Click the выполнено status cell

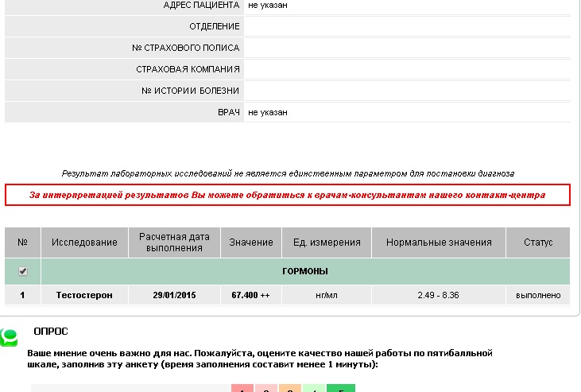pos(538,295)
